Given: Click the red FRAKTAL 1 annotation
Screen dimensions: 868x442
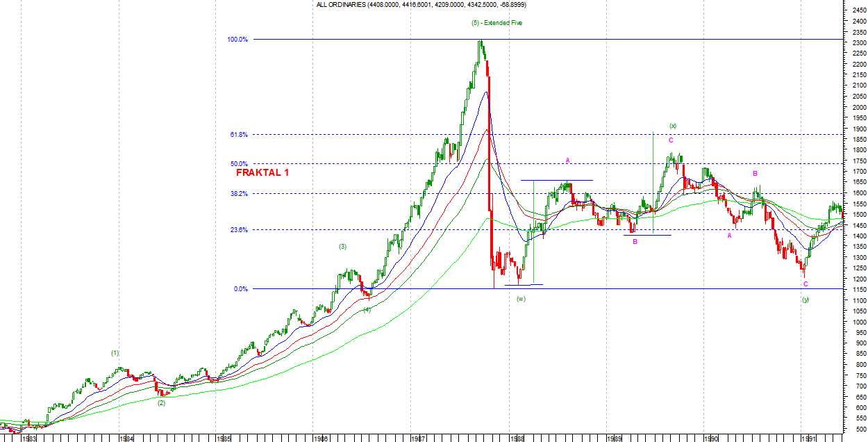Looking at the screenshot, I should point(262,172).
